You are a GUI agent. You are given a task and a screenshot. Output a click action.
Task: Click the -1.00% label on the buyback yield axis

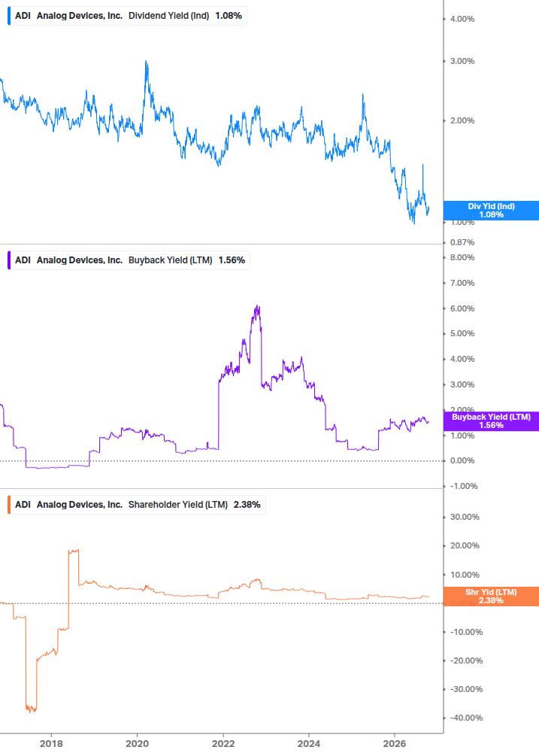click(464, 486)
